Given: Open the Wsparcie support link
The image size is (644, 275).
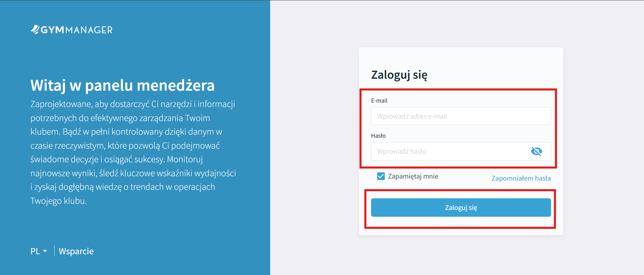Looking at the screenshot, I should [76, 251].
